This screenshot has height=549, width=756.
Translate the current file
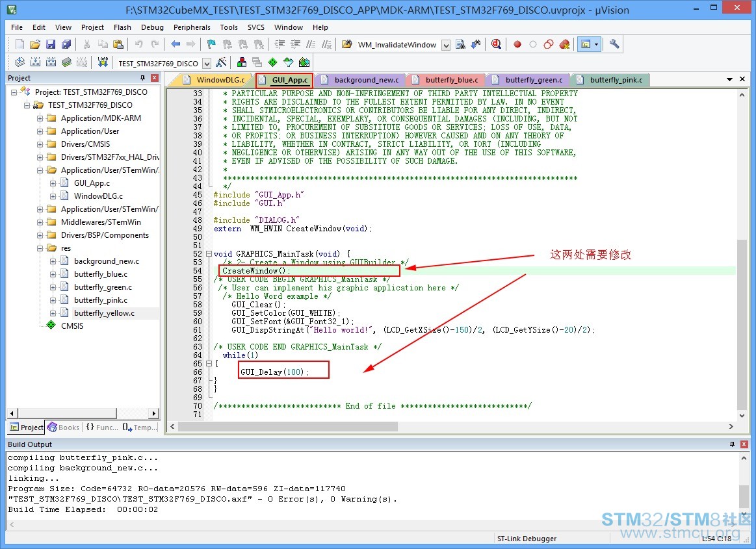20,62
